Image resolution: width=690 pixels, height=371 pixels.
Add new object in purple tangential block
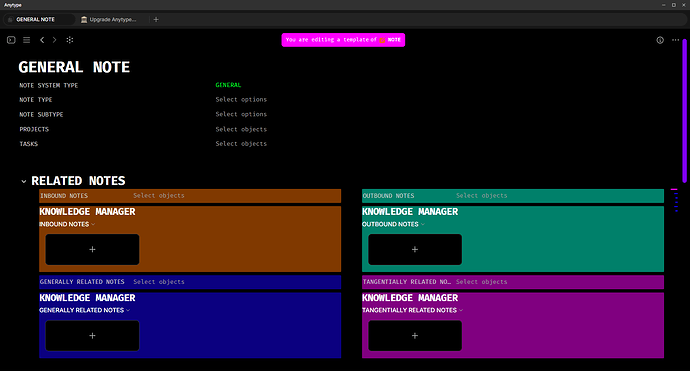415,336
